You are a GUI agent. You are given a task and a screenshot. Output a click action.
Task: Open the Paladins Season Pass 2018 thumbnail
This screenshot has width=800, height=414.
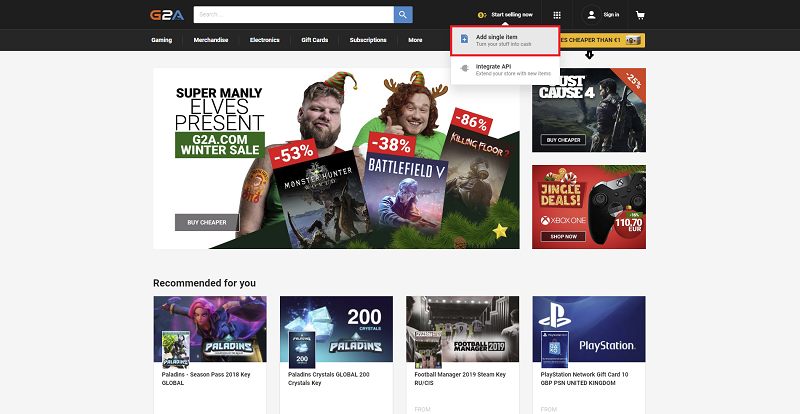coord(210,332)
